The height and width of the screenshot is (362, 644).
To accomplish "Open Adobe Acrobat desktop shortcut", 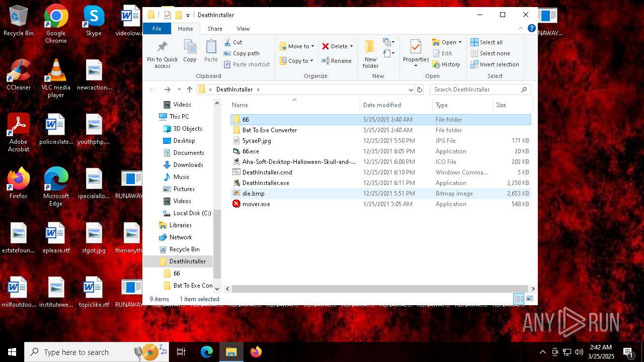I will pos(19,133).
